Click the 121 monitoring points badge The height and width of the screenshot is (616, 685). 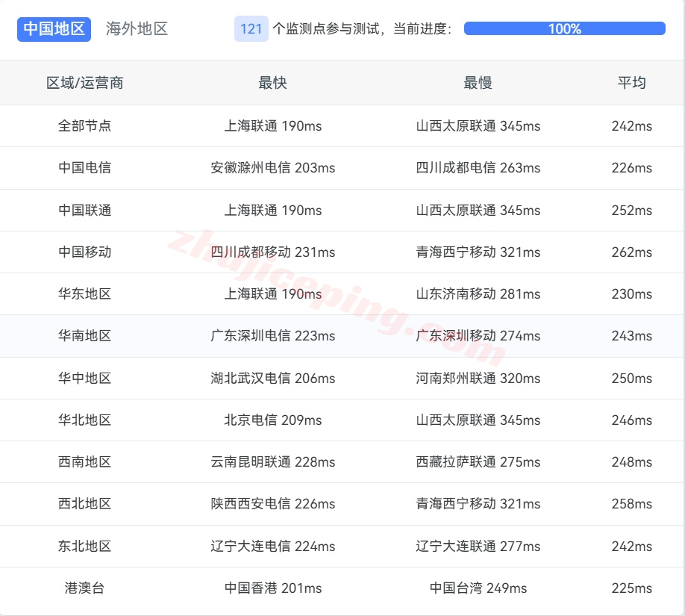[251, 29]
